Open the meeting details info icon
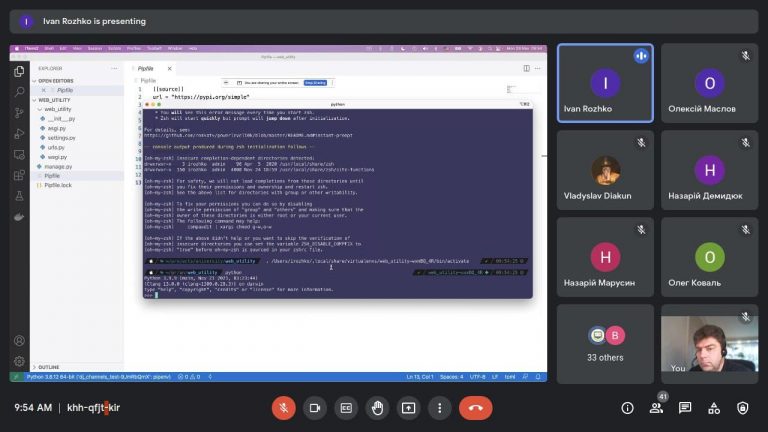 click(627, 408)
